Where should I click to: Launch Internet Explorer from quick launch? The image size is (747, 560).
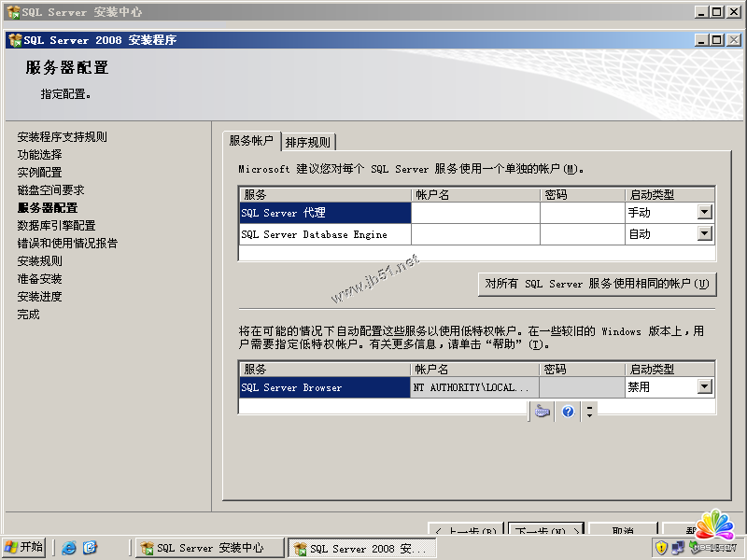click(69, 548)
